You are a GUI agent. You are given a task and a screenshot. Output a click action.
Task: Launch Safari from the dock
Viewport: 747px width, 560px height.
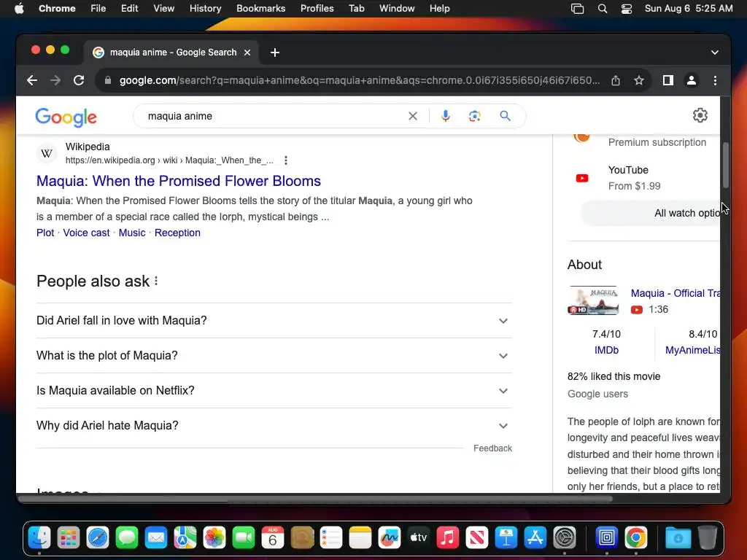[x=98, y=538]
